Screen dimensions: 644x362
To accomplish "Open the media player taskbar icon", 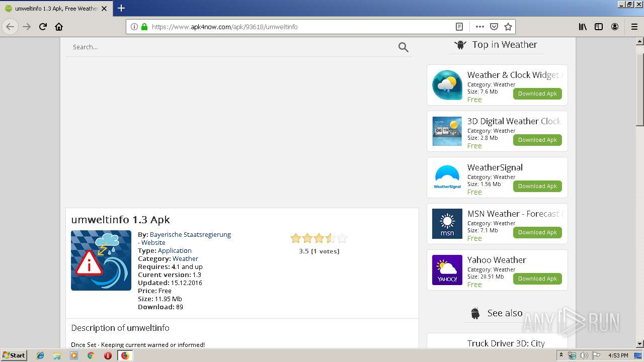I will (x=74, y=355).
